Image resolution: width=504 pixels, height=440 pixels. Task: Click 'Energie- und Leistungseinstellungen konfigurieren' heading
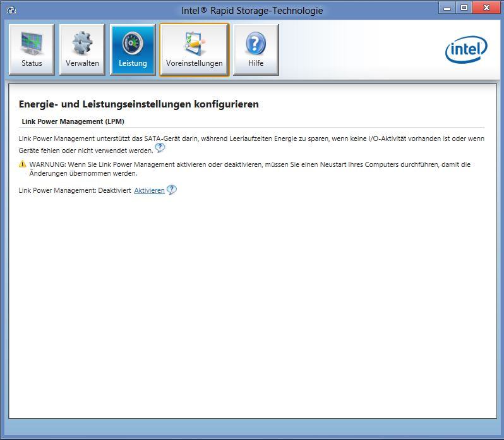(138, 104)
